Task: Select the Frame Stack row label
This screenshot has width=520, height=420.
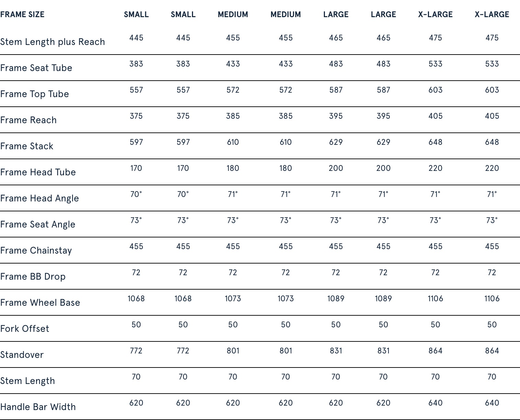Action: coord(27,146)
